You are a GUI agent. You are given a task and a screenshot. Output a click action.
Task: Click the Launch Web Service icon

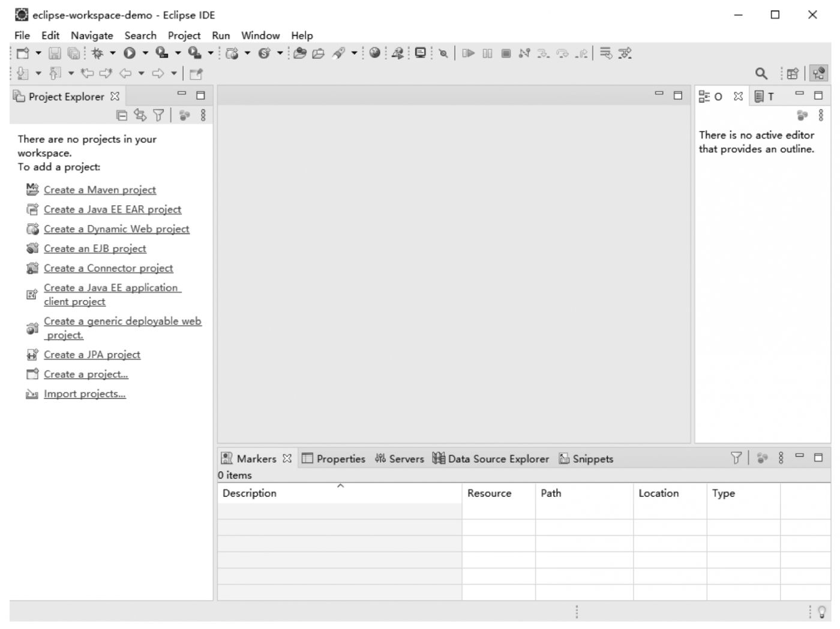pos(397,53)
